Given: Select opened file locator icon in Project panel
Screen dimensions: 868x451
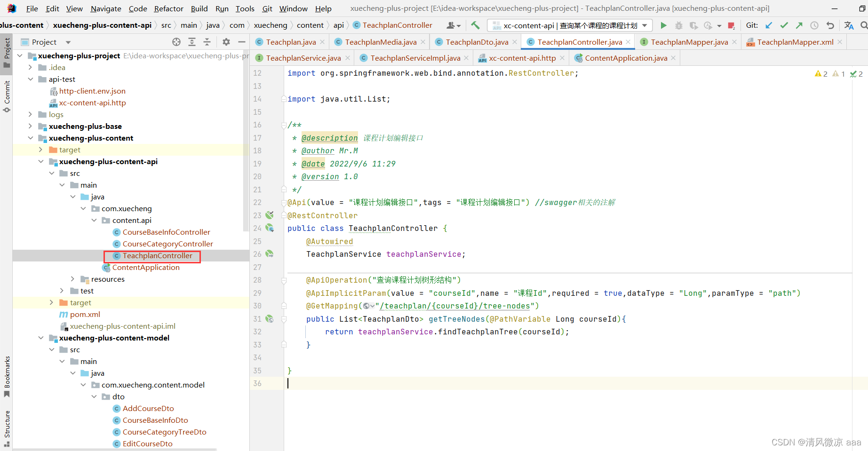Looking at the screenshot, I should [x=176, y=42].
